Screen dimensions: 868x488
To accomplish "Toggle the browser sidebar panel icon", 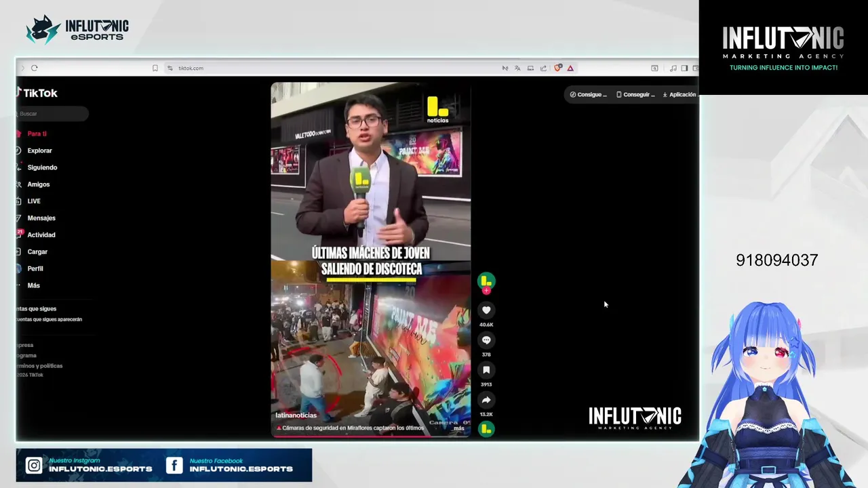I will click(684, 68).
